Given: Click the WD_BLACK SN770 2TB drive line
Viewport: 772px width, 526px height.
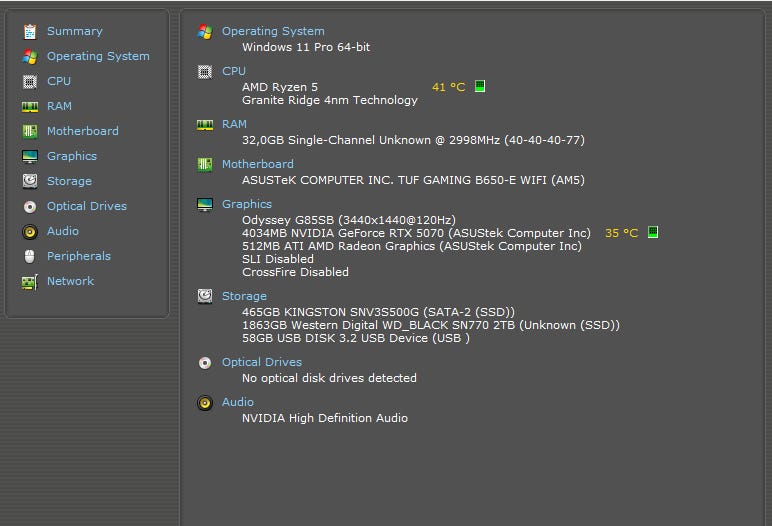Looking at the screenshot, I should [x=431, y=325].
